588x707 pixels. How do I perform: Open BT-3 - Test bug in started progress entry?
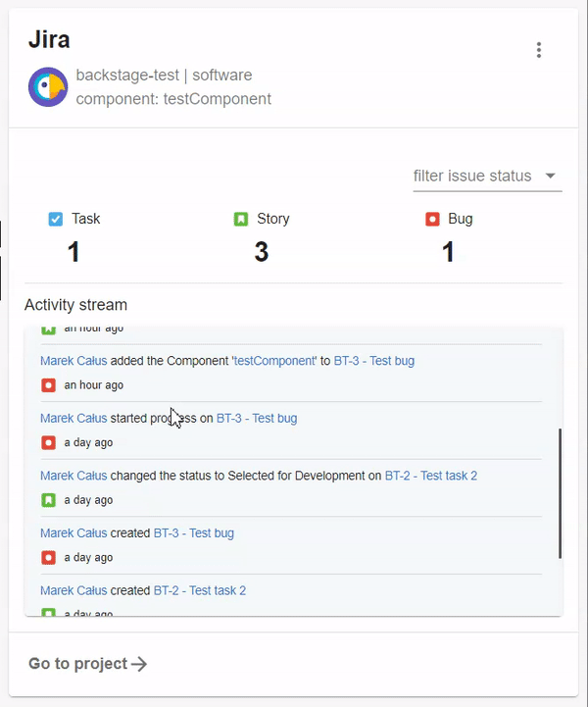pos(257,418)
